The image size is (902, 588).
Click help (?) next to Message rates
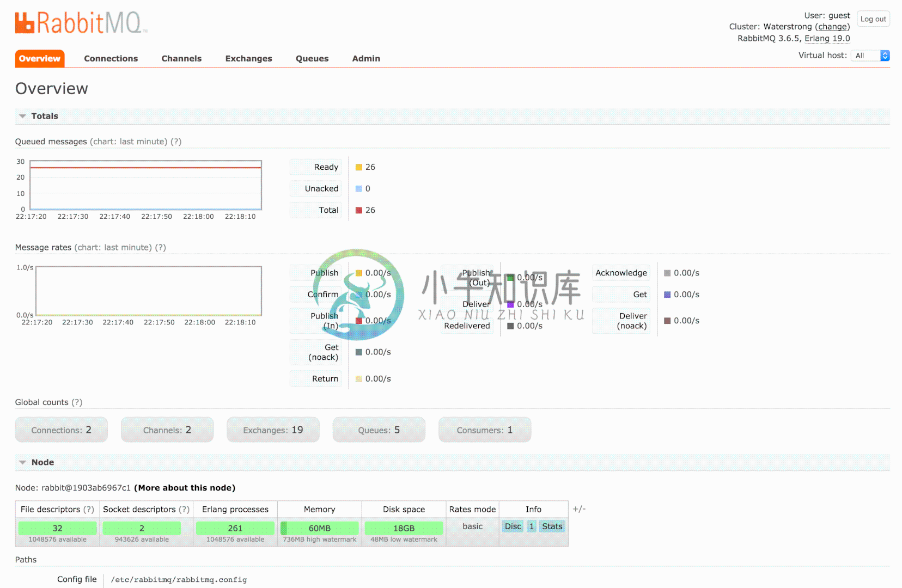coord(161,247)
